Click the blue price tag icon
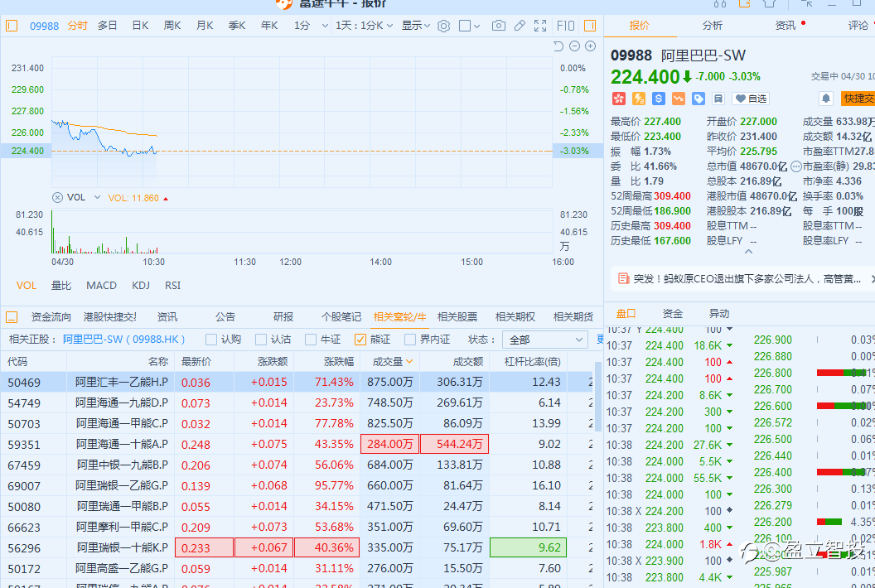Screen dimensions: 875x588 point(699,99)
